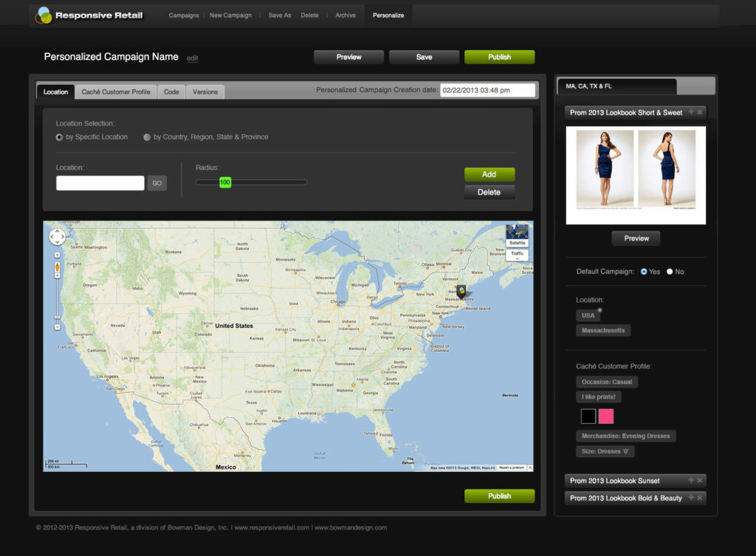The width and height of the screenshot is (756, 556).
Task: Set Default Campaign to Yes
Action: 644,272
